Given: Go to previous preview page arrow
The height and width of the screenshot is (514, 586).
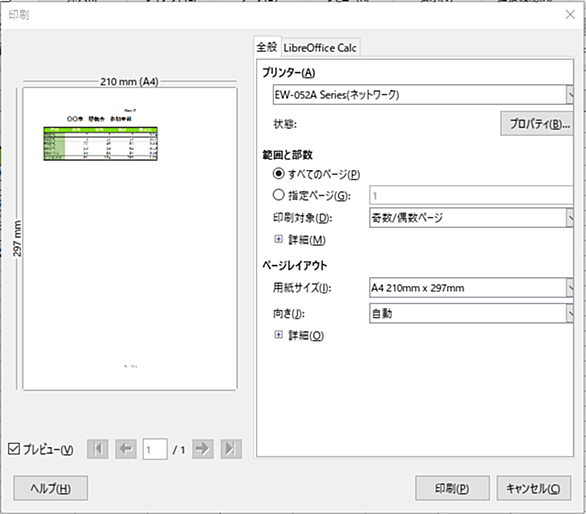Looking at the screenshot, I should point(126,449).
